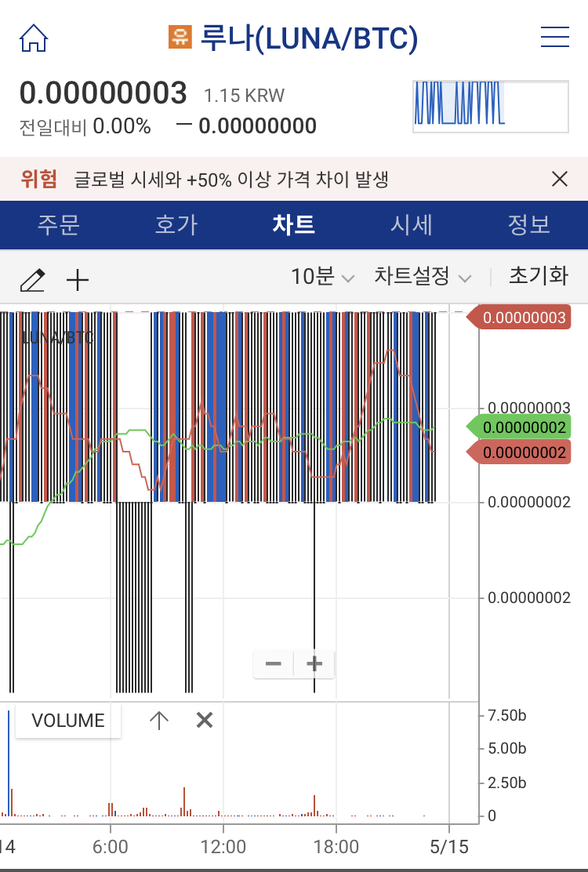Viewport: 588px width, 872px height.
Task: Zoom out chart with minus button
Action: click(273, 663)
